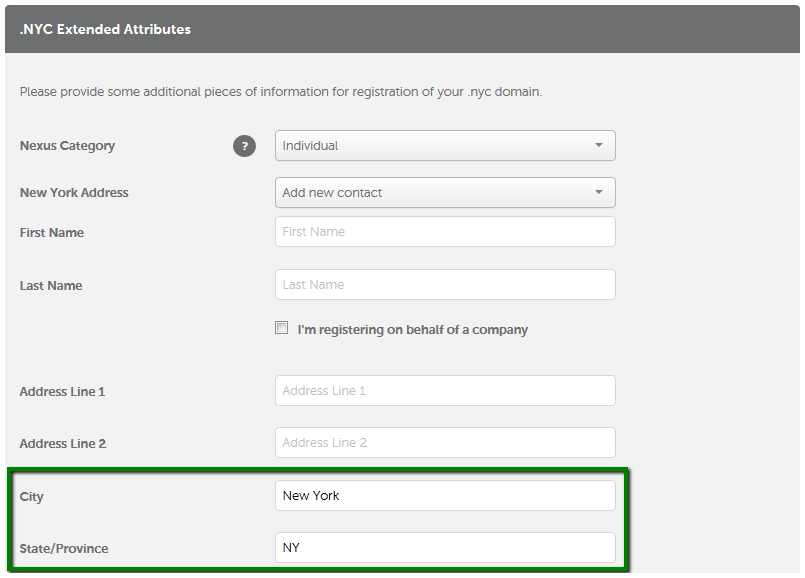This screenshot has width=805, height=578.
Task: Click the Address Line 1 label
Action: tap(62, 392)
